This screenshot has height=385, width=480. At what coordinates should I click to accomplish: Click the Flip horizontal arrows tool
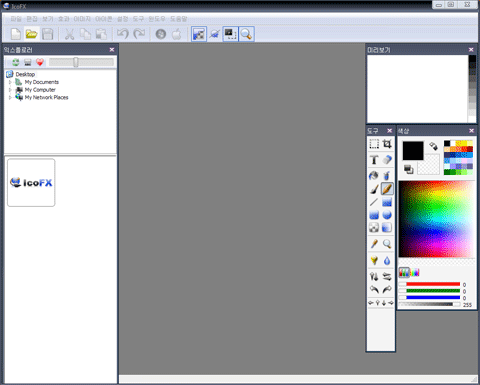pyautogui.click(x=387, y=276)
